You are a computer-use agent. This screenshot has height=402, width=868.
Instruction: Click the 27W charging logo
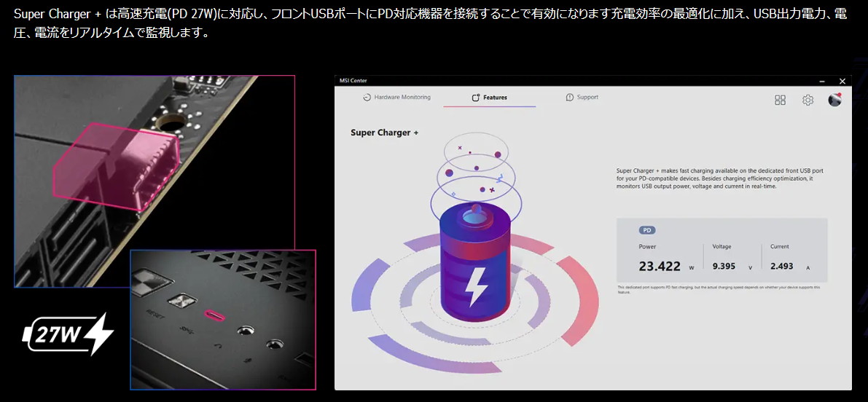[x=68, y=334]
